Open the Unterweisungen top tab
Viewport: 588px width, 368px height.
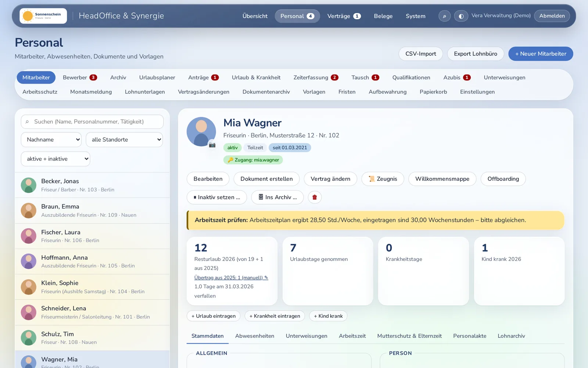click(505, 78)
